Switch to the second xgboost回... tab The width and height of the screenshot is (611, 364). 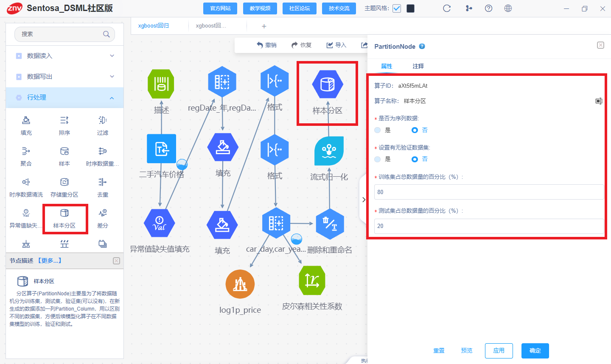[211, 26]
